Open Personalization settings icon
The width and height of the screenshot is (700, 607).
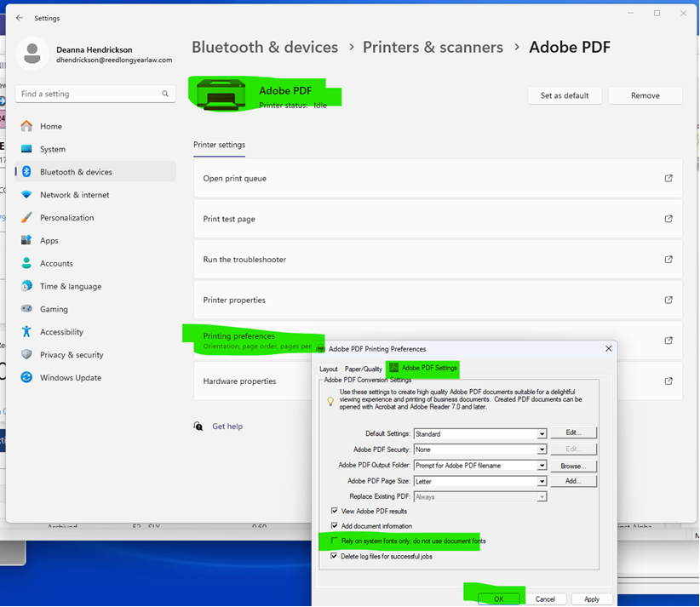[x=26, y=217]
